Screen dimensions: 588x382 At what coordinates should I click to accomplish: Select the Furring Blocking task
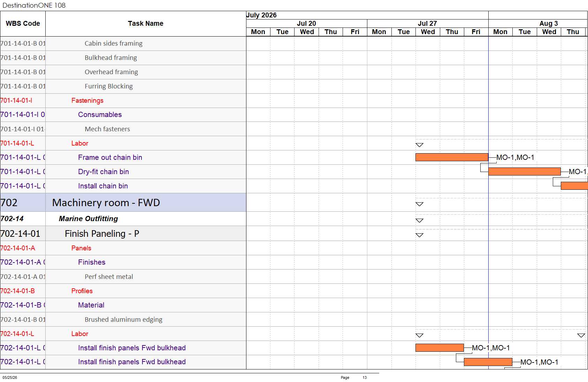pos(109,86)
